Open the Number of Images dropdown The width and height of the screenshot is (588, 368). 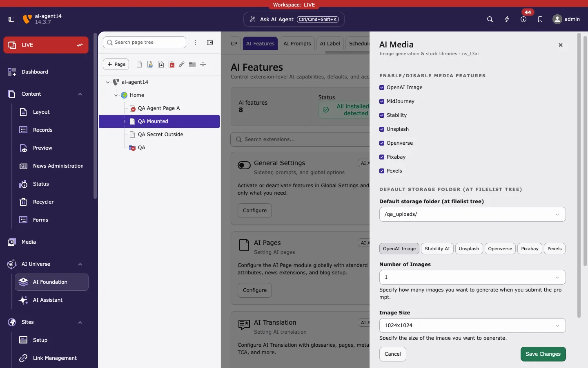[472, 277]
